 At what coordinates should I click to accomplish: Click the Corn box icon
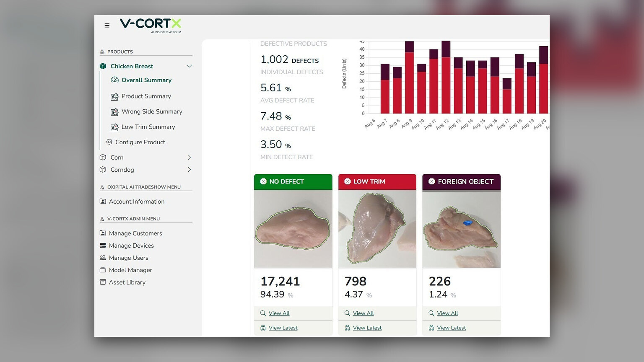(103, 157)
